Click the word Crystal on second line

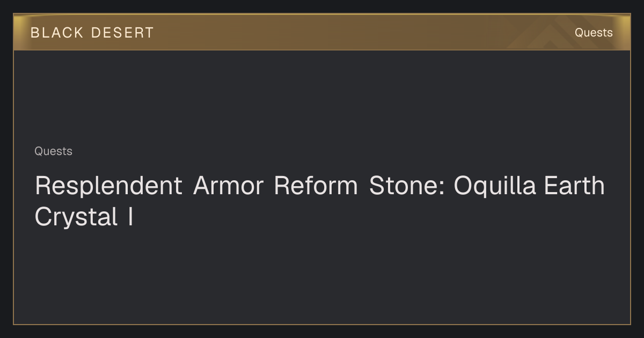tap(76, 217)
